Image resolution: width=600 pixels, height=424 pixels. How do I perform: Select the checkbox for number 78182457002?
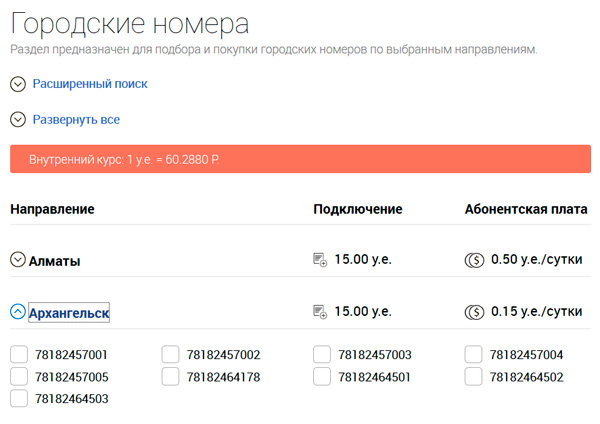click(170, 354)
